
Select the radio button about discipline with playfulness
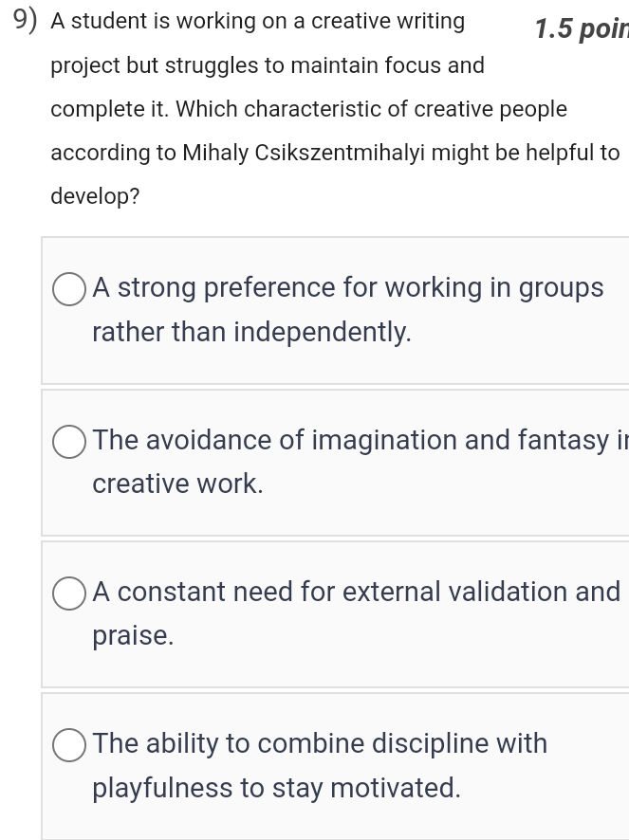[67, 745]
